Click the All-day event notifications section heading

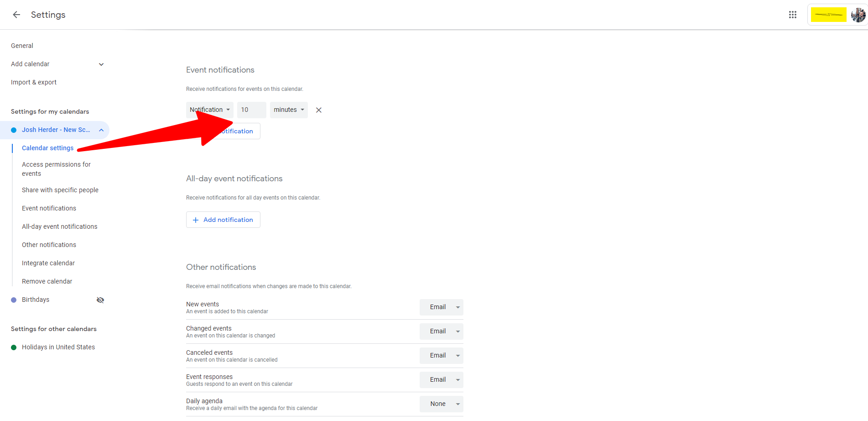[x=234, y=179]
